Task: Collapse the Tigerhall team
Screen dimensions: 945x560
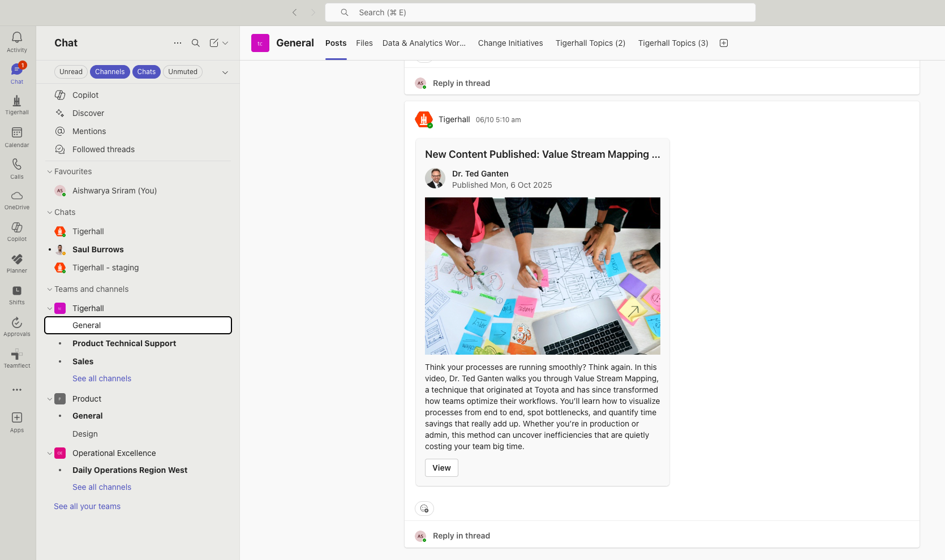Action: (50, 308)
